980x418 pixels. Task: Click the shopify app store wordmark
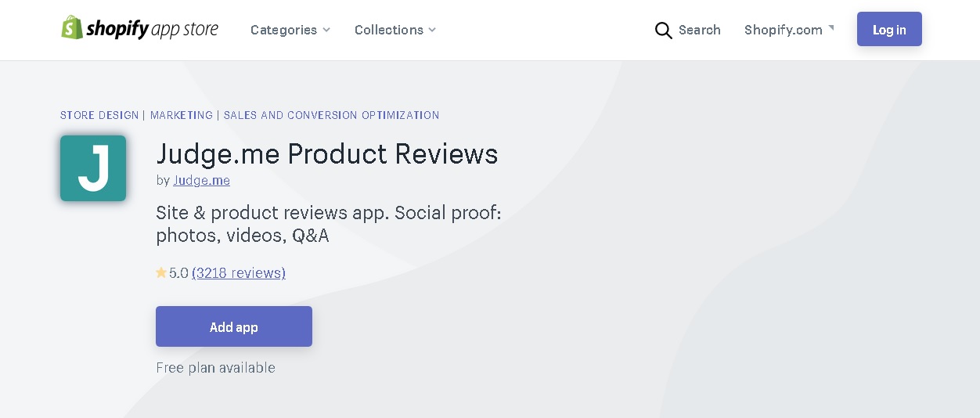152,30
